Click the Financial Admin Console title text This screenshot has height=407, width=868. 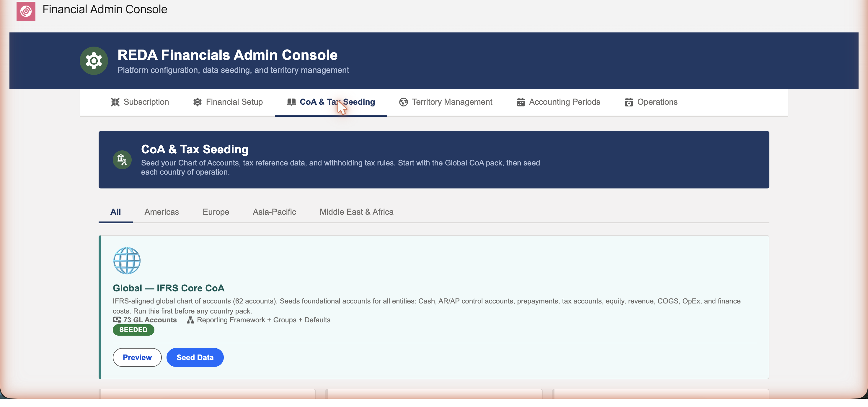pyautogui.click(x=105, y=9)
